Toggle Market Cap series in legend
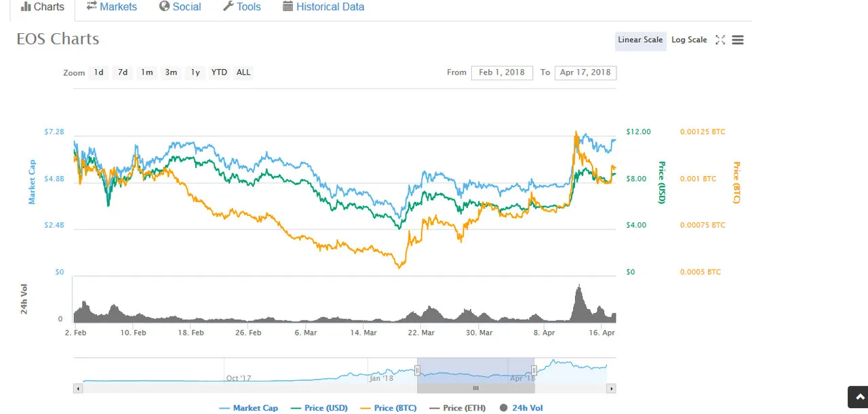868x414 pixels. (x=248, y=408)
